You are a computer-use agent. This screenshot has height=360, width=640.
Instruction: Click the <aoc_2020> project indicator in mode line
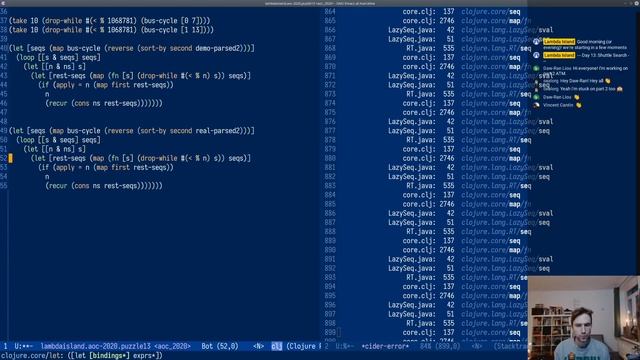coord(172,346)
